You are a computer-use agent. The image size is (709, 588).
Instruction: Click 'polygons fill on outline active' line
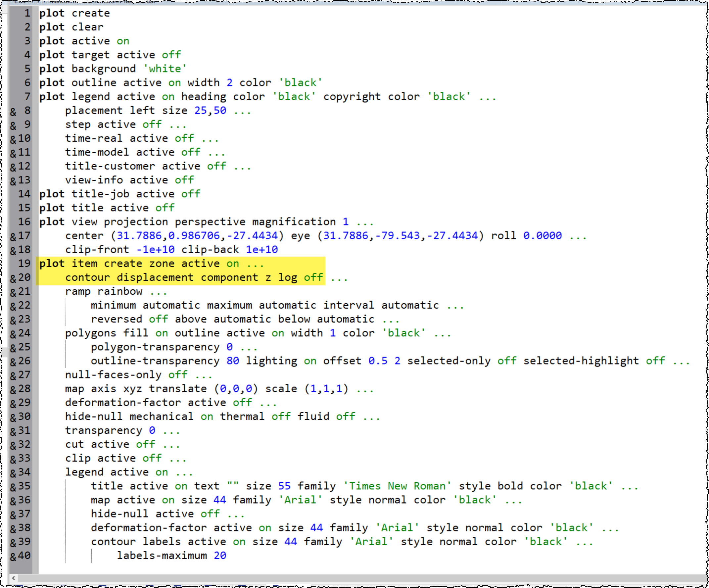click(259, 333)
